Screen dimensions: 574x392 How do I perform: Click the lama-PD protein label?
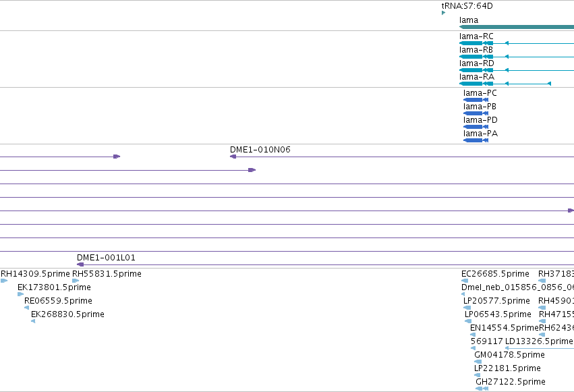coord(480,120)
